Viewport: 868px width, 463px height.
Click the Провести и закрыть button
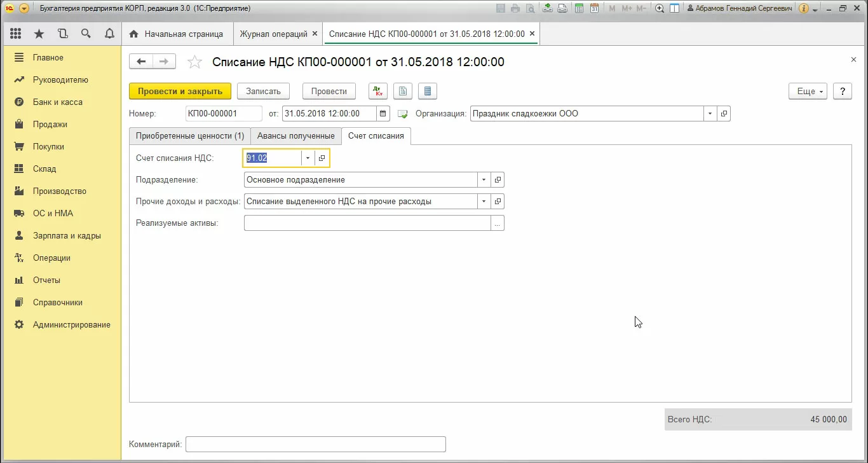180,91
